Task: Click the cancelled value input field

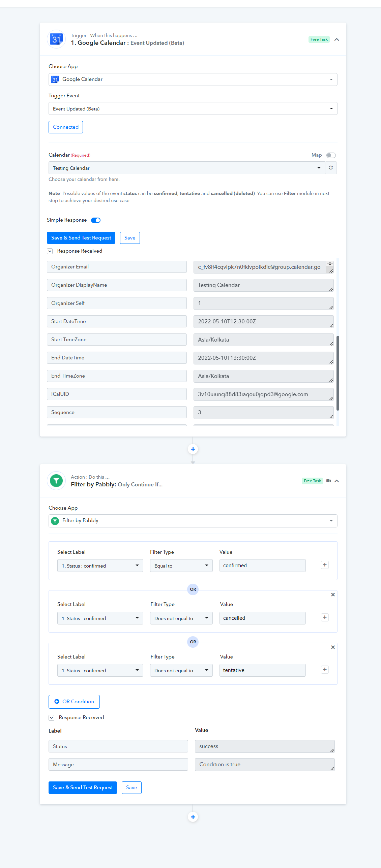Action: pyautogui.click(x=262, y=618)
